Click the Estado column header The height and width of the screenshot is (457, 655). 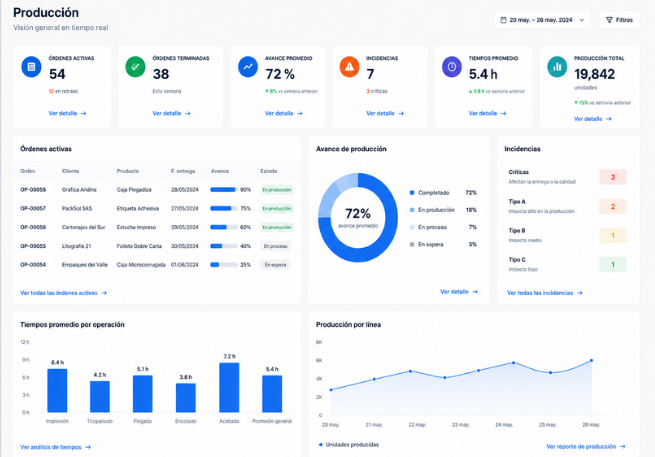click(x=269, y=171)
